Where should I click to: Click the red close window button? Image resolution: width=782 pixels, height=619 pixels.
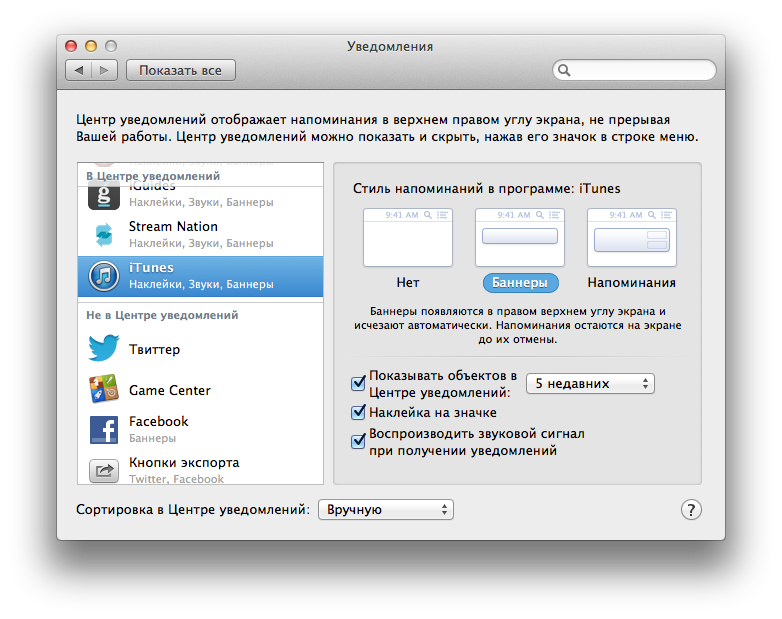(71, 46)
